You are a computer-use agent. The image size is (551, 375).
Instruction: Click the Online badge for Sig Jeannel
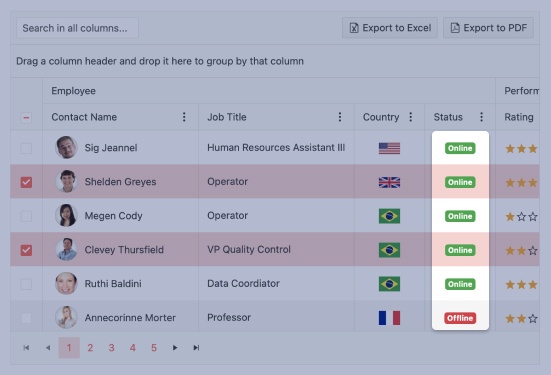pos(460,148)
